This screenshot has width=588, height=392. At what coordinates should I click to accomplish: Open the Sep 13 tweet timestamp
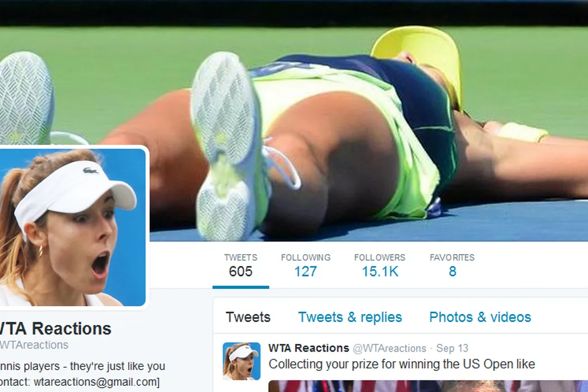pyautogui.click(x=452, y=348)
